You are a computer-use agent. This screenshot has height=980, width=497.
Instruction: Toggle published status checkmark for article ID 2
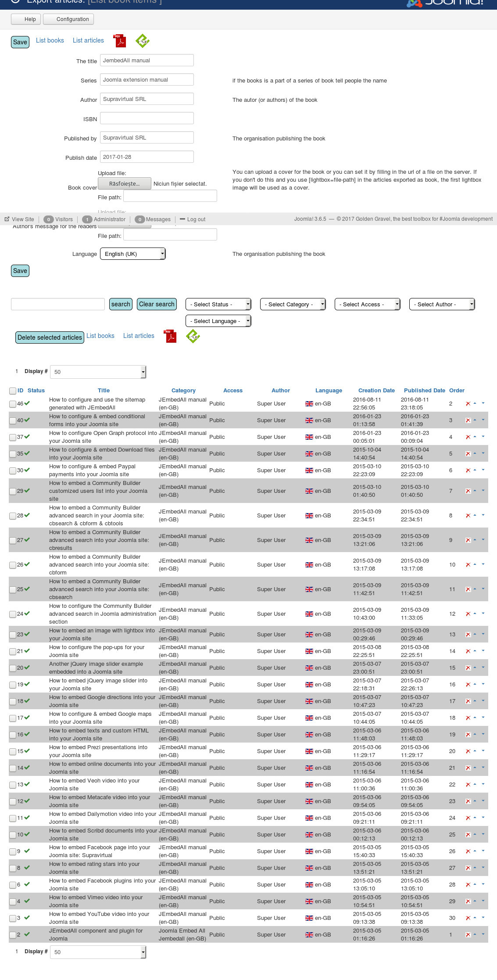[x=27, y=934]
